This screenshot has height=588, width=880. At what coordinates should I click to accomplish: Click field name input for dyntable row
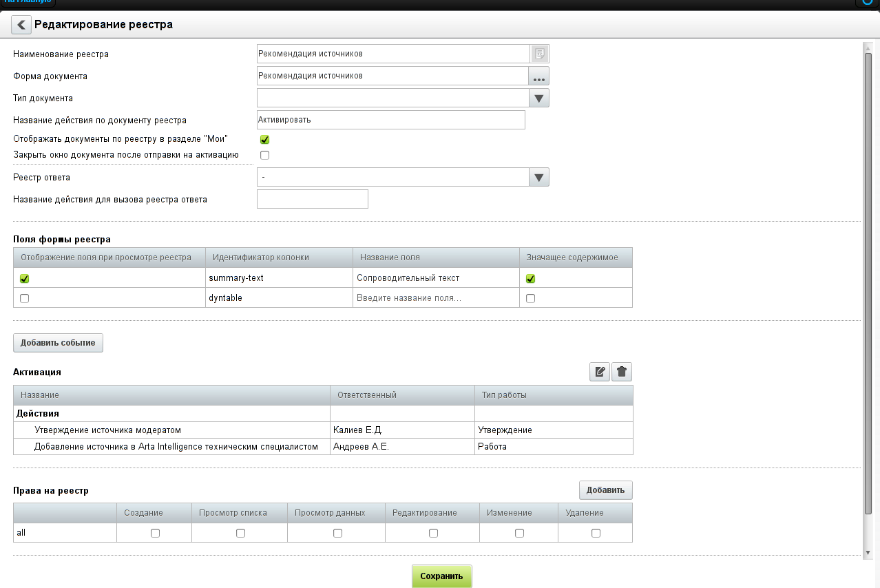point(435,298)
